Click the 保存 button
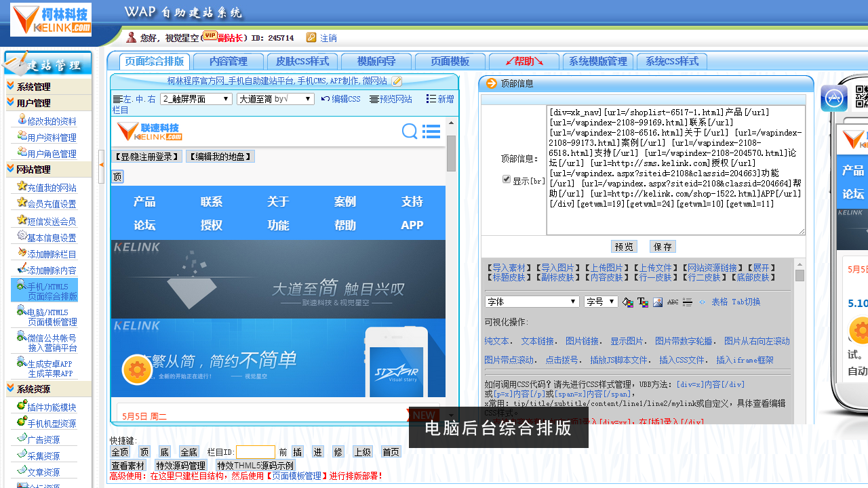 tap(663, 247)
